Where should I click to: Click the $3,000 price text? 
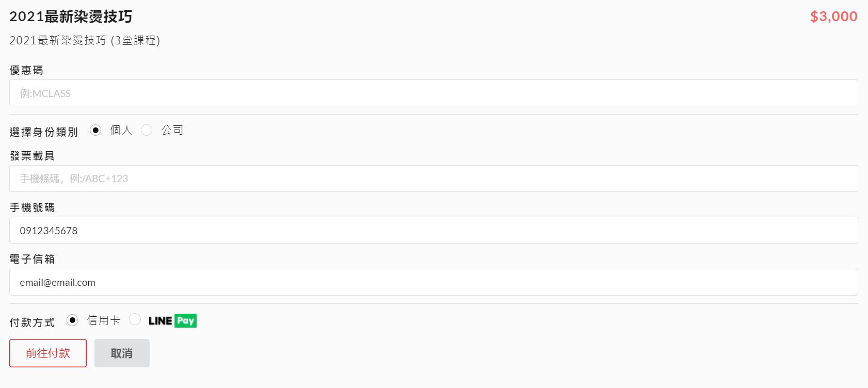834,17
